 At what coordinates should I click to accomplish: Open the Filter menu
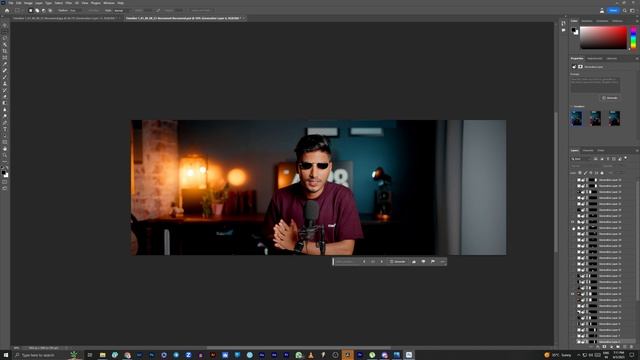(68, 3)
